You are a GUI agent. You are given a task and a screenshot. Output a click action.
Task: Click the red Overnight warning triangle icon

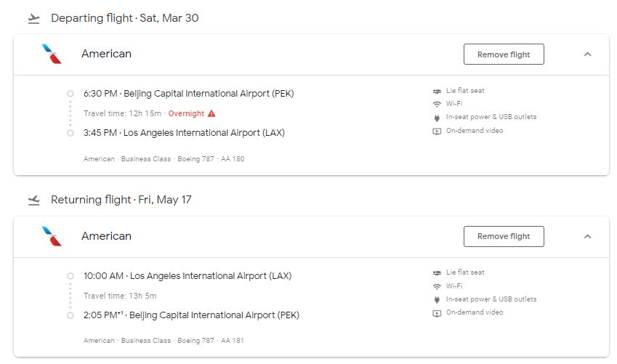coord(211,114)
